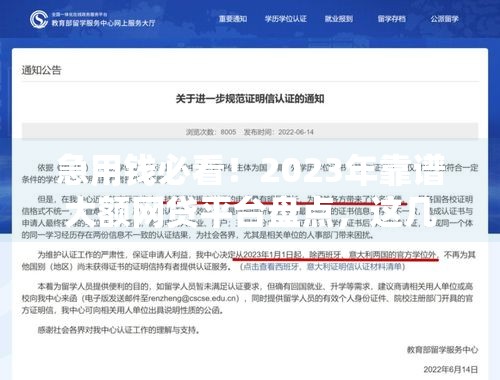Click the 教育部留学服务中心网上服务大厅 site title
This screenshot has width=500, height=380.
point(103,23)
